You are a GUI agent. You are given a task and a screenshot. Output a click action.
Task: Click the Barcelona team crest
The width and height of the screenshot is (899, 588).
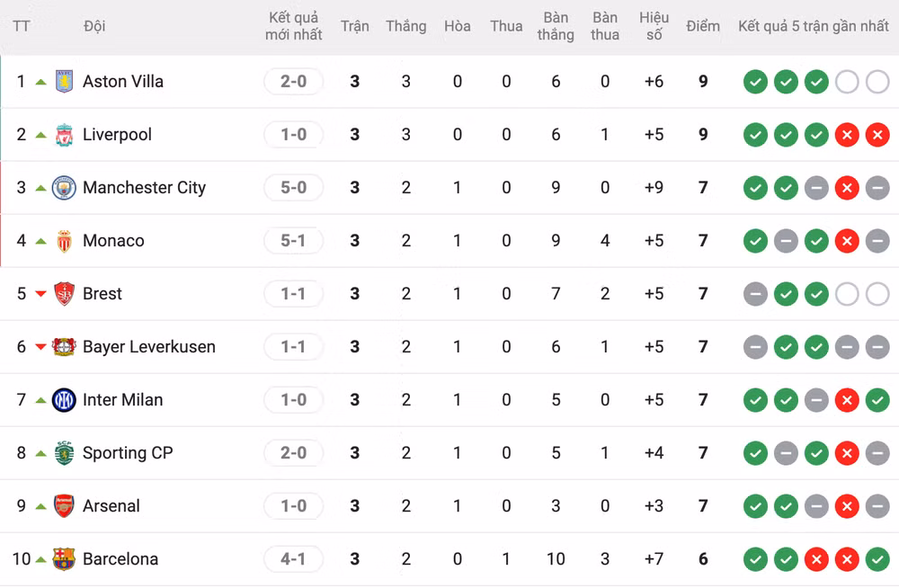click(x=62, y=558)
